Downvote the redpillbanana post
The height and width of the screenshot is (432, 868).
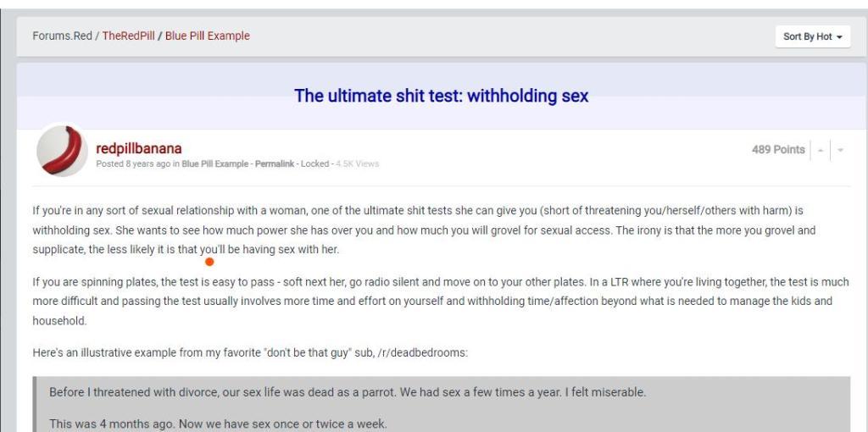point(841,150)
